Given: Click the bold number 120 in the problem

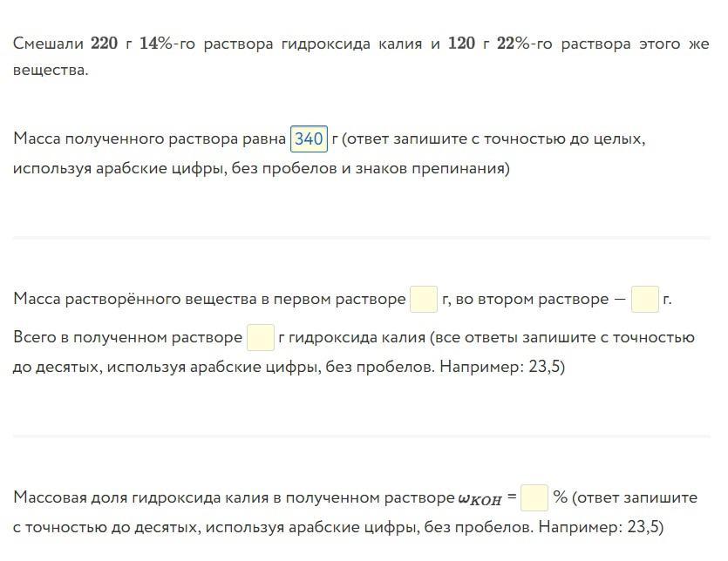Looking at the screenshot, I should (461, 44).
